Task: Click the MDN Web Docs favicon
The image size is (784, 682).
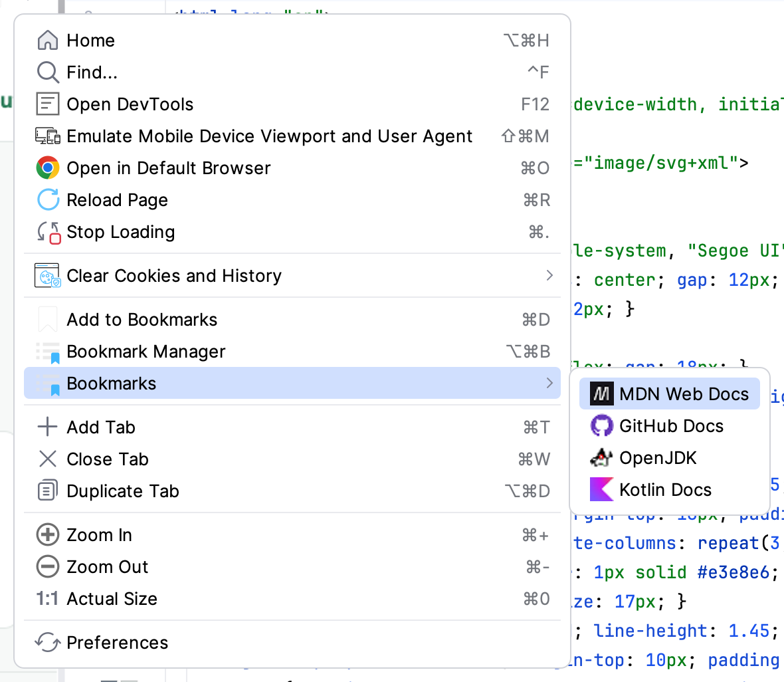Action: tap(601, 394)
